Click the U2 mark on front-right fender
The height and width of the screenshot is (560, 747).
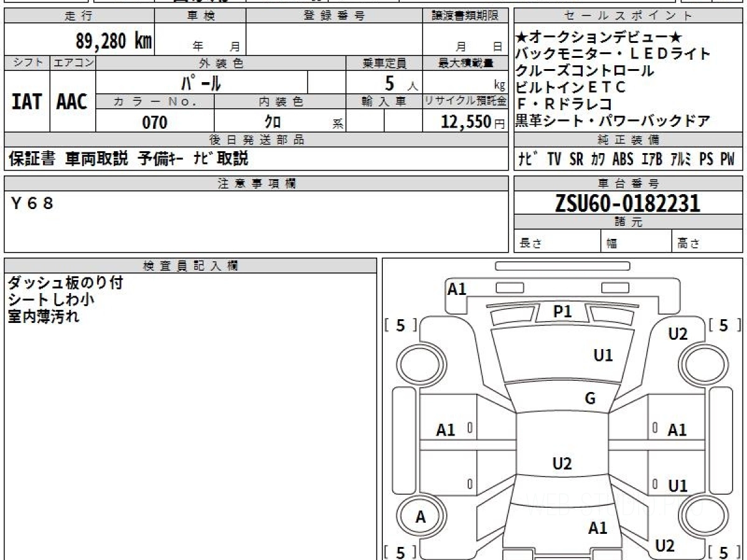[x=678, y=334]
